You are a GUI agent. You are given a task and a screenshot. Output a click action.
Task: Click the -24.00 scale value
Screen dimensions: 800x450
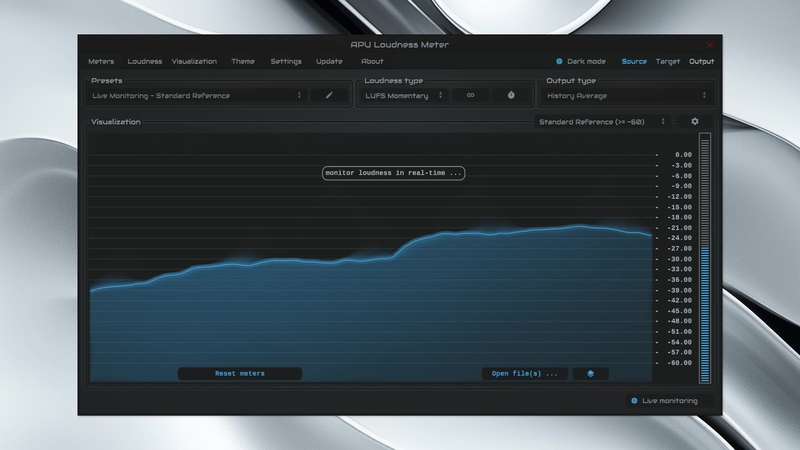682,238
